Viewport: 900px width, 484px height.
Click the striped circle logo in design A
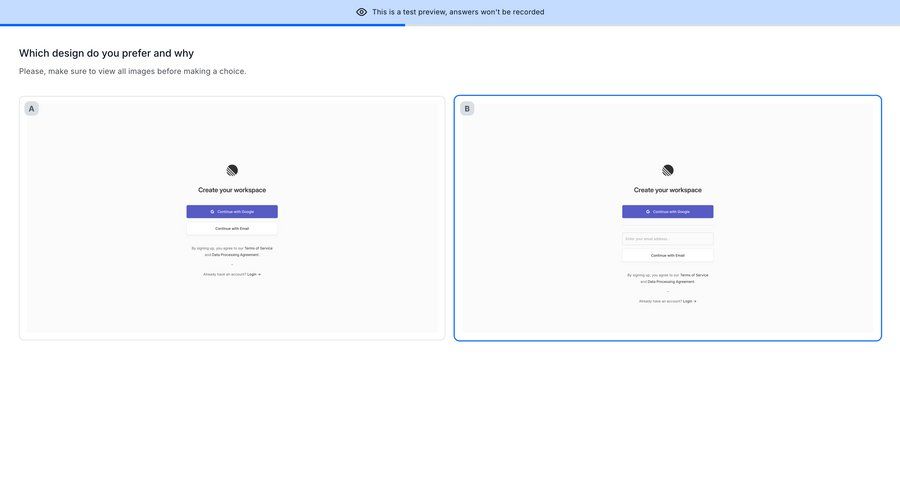click(232, 170)
